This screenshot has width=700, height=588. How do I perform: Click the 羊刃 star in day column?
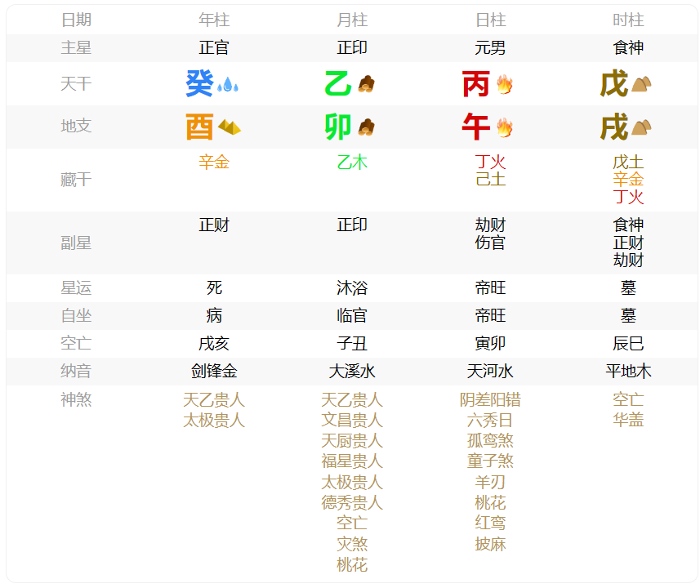[x=490, y=482]
